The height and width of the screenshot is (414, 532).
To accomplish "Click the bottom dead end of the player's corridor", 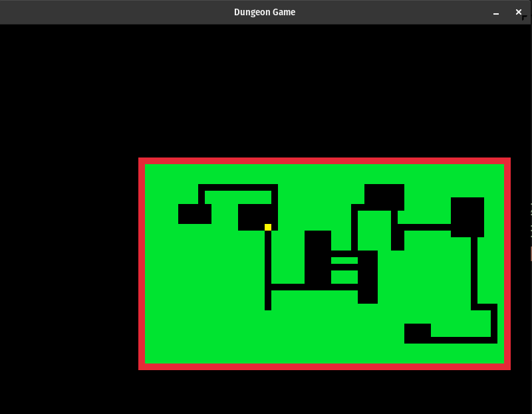I will [x=268, y=306].
